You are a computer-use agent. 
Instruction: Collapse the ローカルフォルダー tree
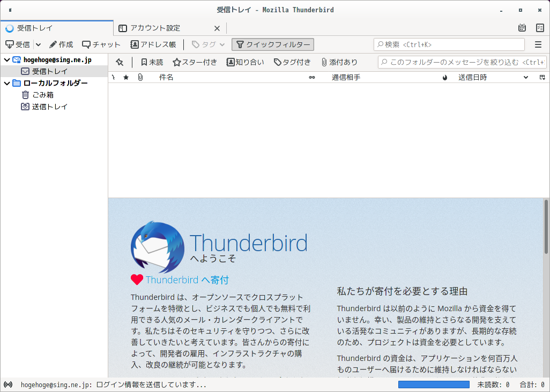pos(6,84)
